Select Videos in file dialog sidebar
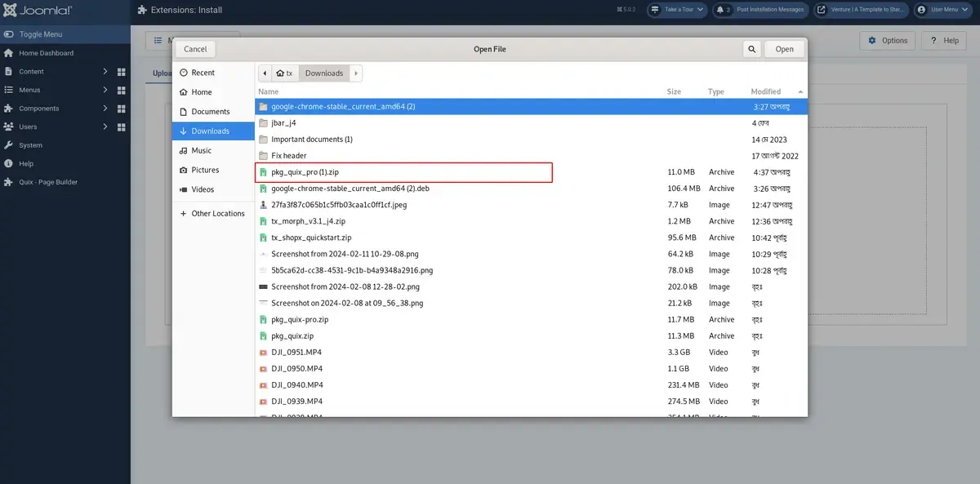This screenshot has width=980, height=484. pyautogui.click(x=213, y=189)
